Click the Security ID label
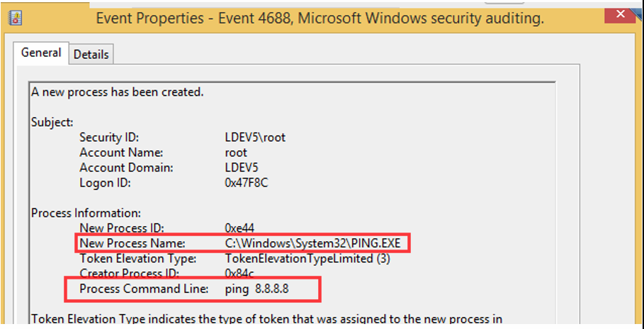The width and height of the screenshot is (644, 329). [109, 137]
